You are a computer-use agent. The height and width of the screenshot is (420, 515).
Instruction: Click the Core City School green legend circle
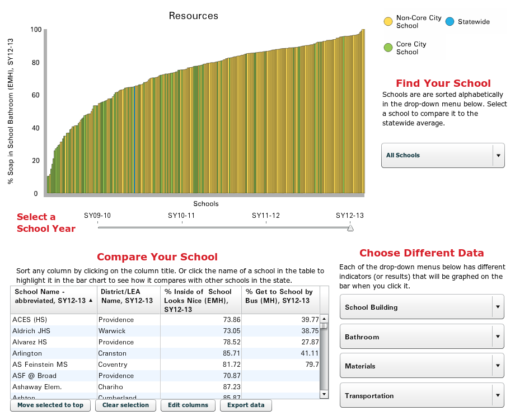coord(388,48)
